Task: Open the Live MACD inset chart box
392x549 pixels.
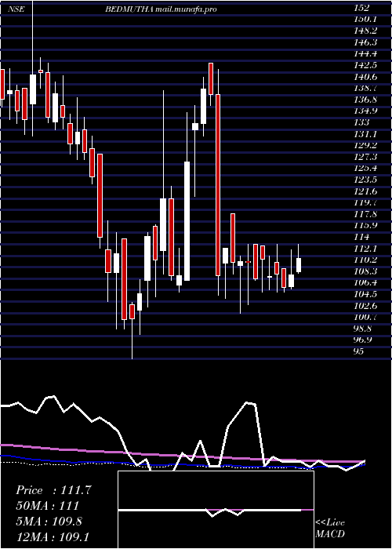Action: (216, 510)
